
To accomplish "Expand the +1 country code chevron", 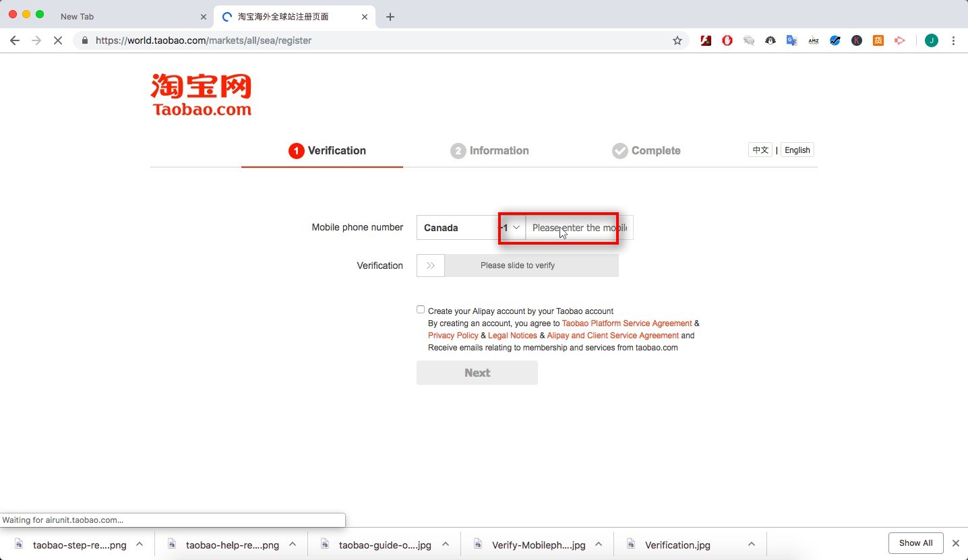I will pyautogui.click(x=516, y=228).
